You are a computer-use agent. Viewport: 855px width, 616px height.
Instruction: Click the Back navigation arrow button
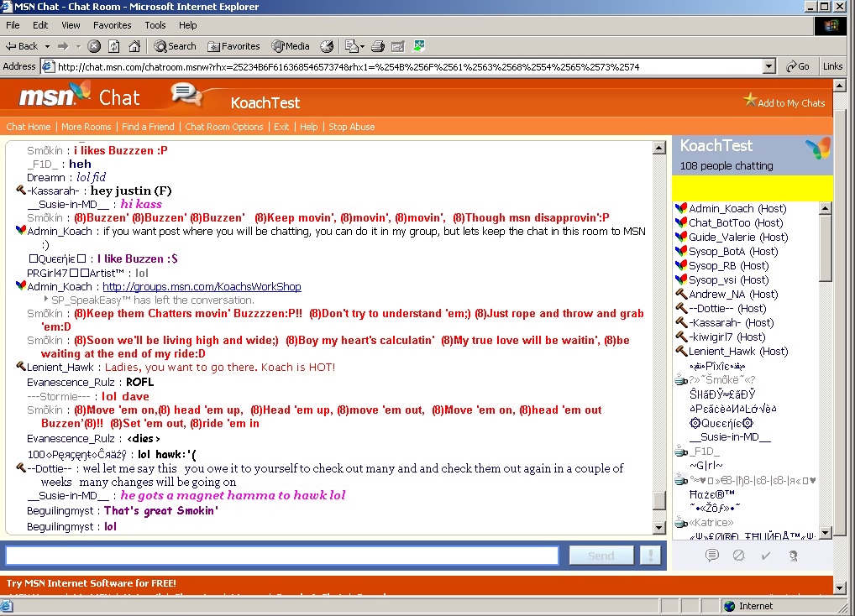[x=22, y=46]
